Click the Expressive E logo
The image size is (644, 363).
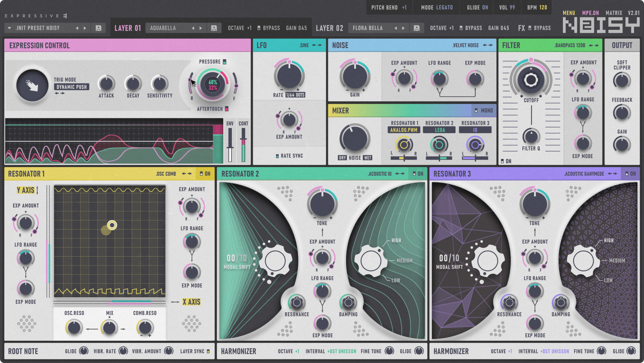36,15
